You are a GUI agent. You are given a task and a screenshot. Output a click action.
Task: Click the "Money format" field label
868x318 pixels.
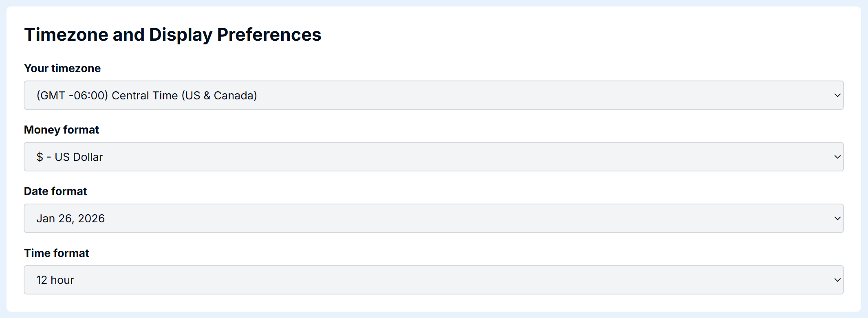(x=62, y=129)
